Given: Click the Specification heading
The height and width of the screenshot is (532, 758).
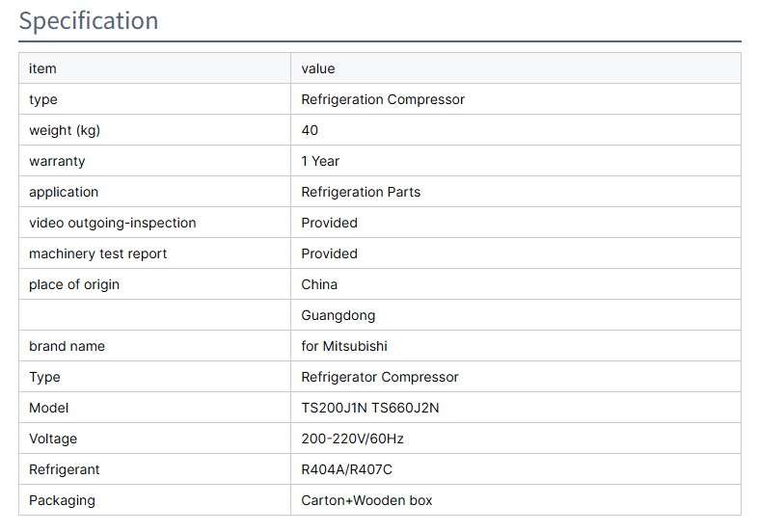Looking at the screenshot, I should [x=89, y=21].
